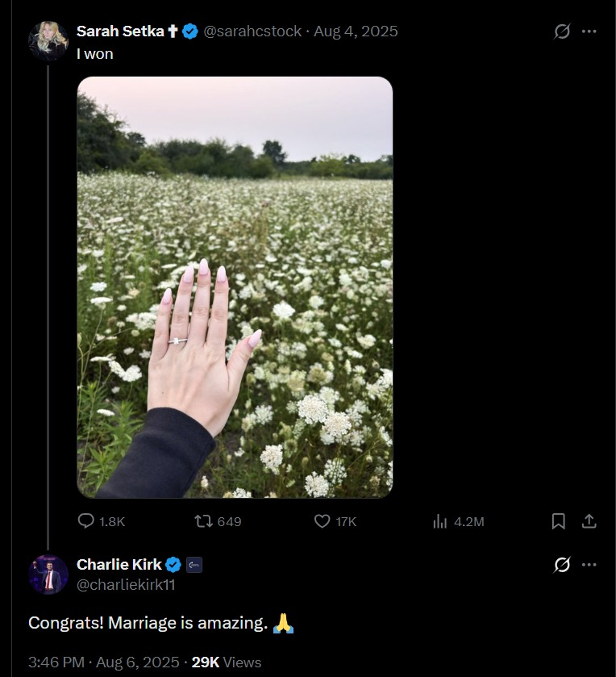Click Grok icon on Sarah Setka's post
The height and width of the screenshot is (677, 616).
tap(562, 31)
